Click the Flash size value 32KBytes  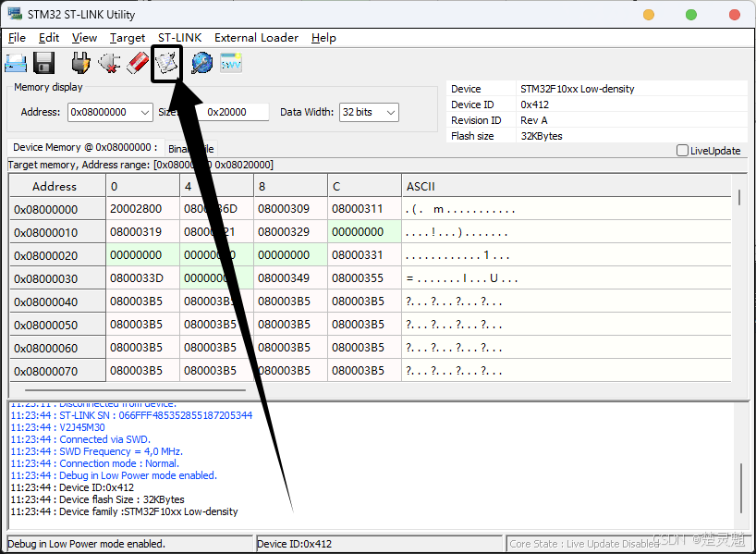point(542,136)
